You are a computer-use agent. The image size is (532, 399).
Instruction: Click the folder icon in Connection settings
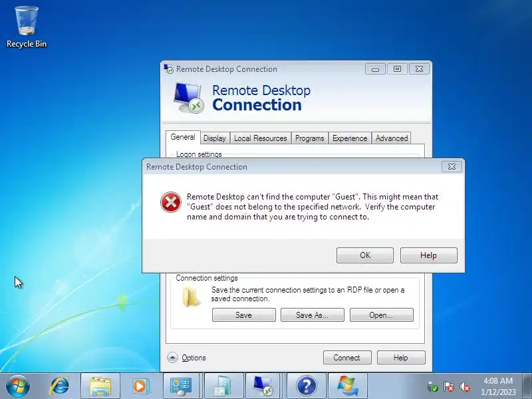pyautogui.click(x=190, y=297)
